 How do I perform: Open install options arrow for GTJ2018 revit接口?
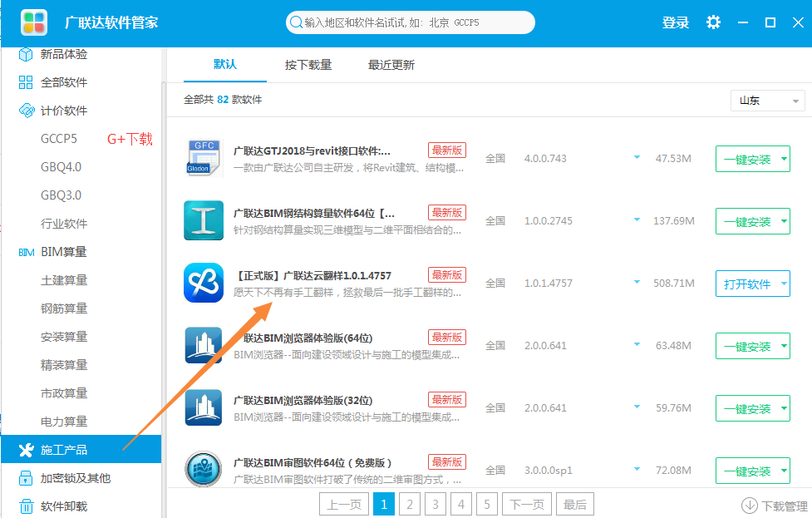point(784,159)
